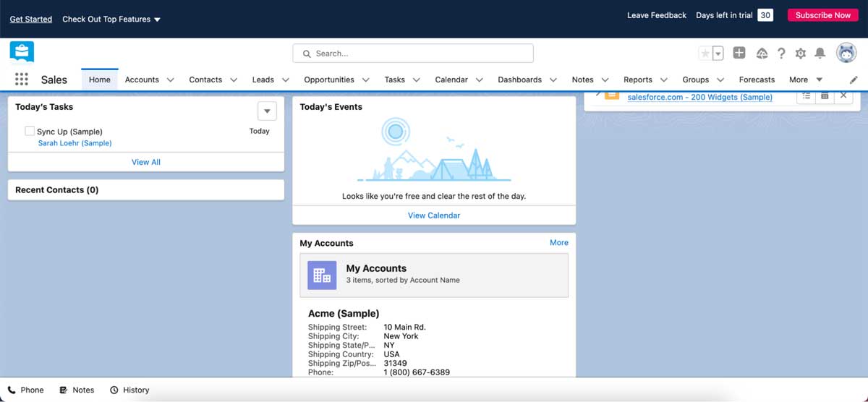Open Sarah Loehr (Sample) contact link
868x402 pixels.
point(75,143)
